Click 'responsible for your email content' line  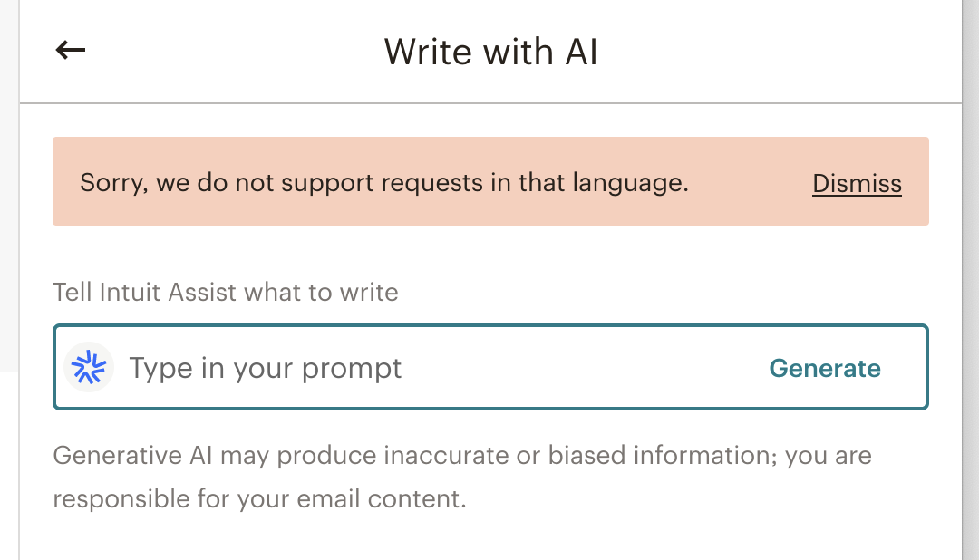click(259, 498)
